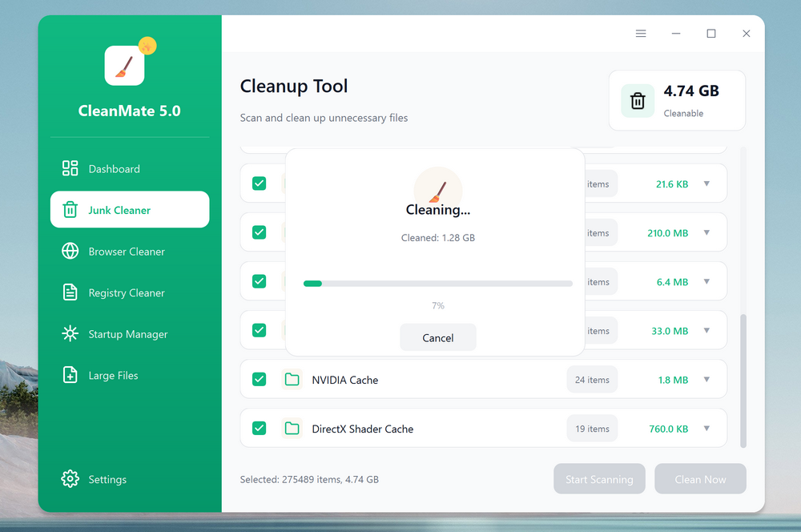This screenshot has width=801, height=532.
Task: Deselect the DirectX Shader Cache checkbox
Action: tap(260, 428)
